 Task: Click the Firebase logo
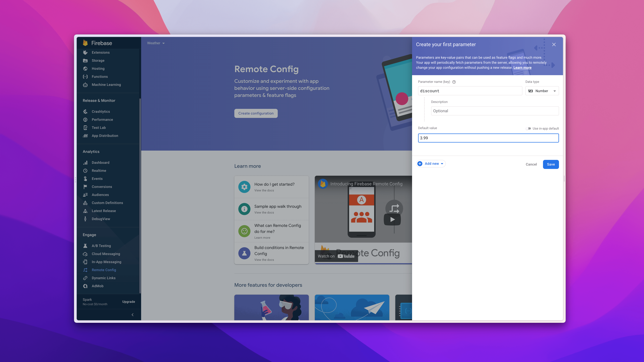point(85,43)
